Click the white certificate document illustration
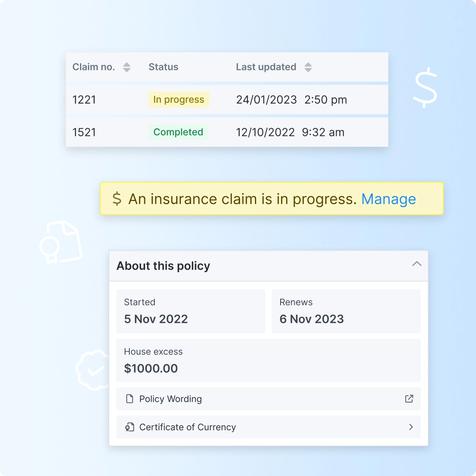Image resolution: width=476 pixels, height=476 pixels. [61, 242]
